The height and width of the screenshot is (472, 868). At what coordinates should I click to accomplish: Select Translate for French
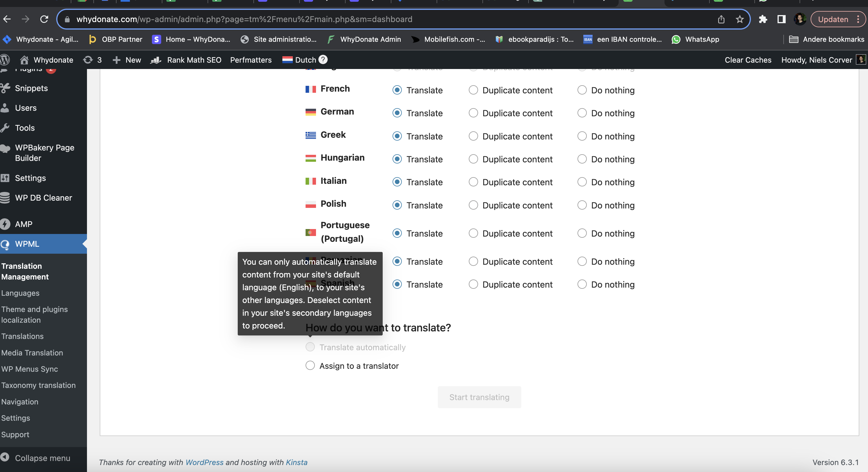(x=397, y=90)
